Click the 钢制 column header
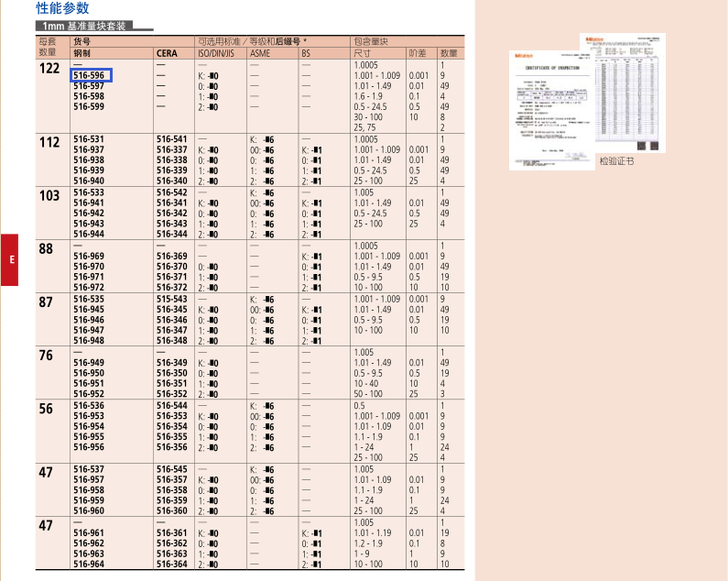Screen dimensions: 728x581 click(x=81, y=53)
